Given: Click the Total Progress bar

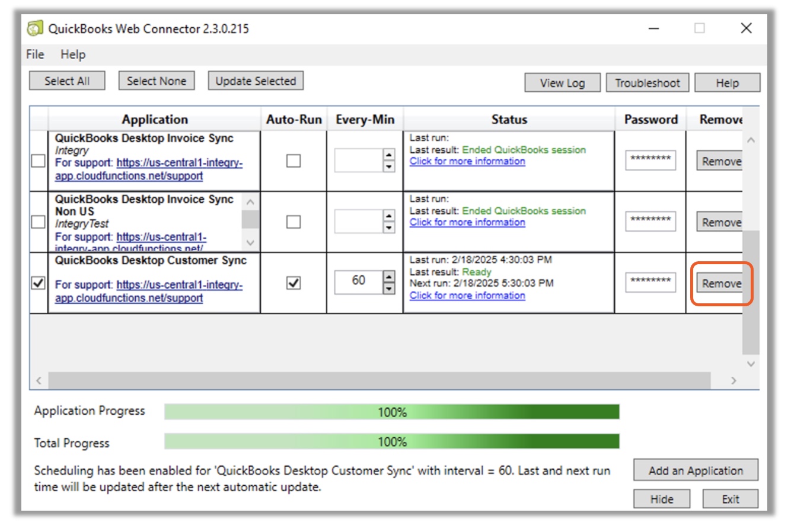Looking at the screenshot, I should [x=392, y=441].
